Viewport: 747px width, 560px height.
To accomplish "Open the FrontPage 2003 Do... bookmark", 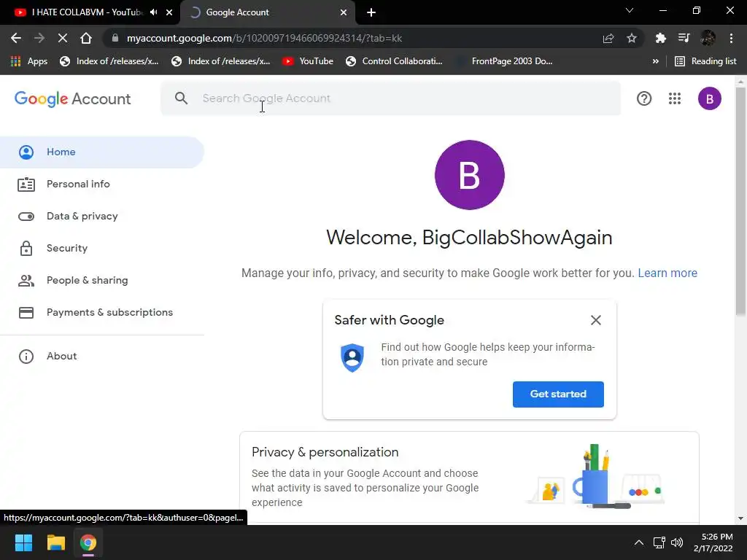I will 504,61.
